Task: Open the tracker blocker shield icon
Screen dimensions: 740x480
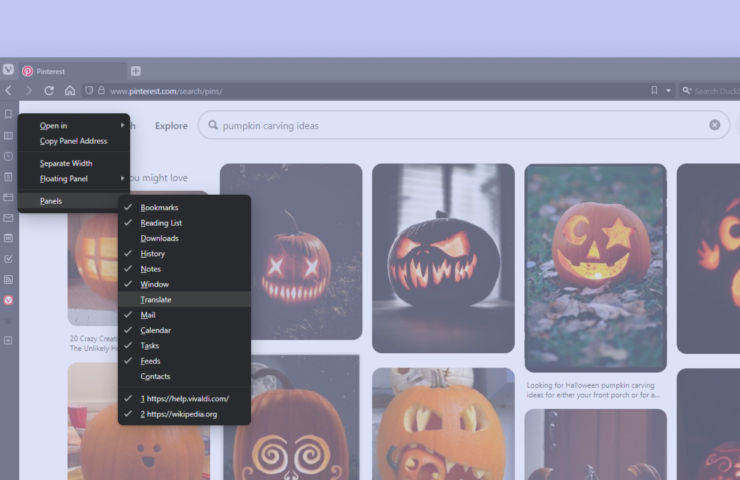Action: click(x=89, y=91)
